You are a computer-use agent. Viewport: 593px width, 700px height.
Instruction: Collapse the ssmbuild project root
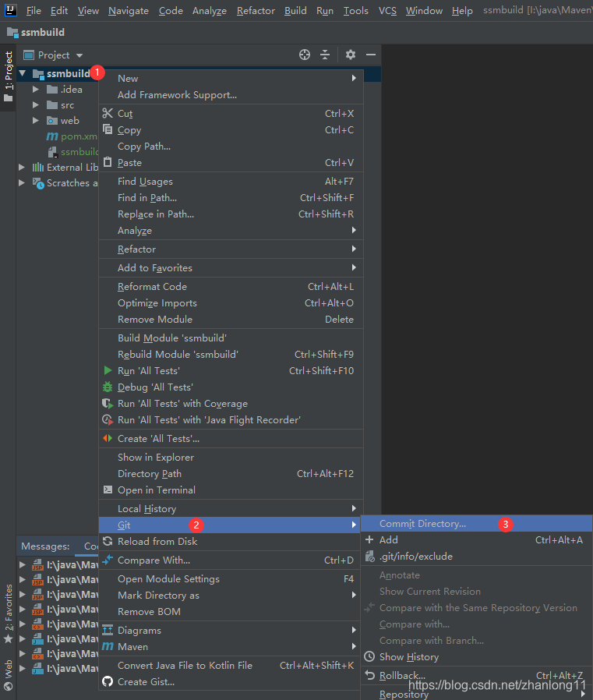23,73
